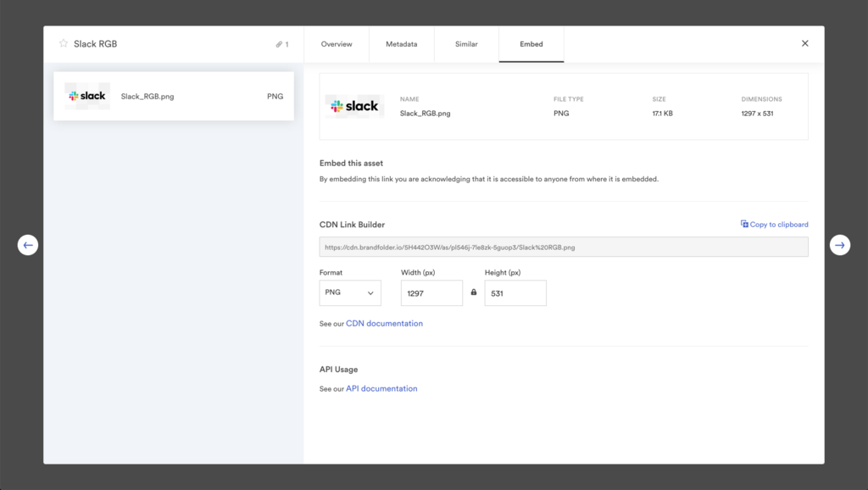Screen dimensions: 868x490
Task: Click the CDN link URL field
Action: coord(564,247)
